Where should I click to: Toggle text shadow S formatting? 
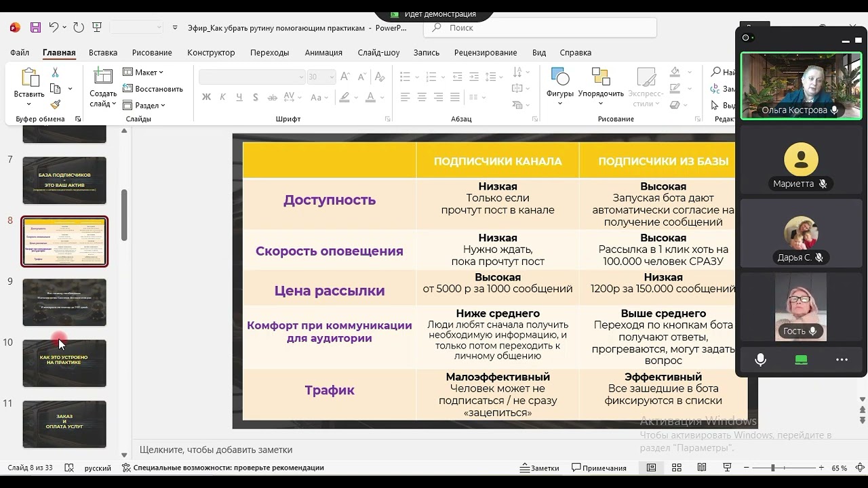point(256,97)
